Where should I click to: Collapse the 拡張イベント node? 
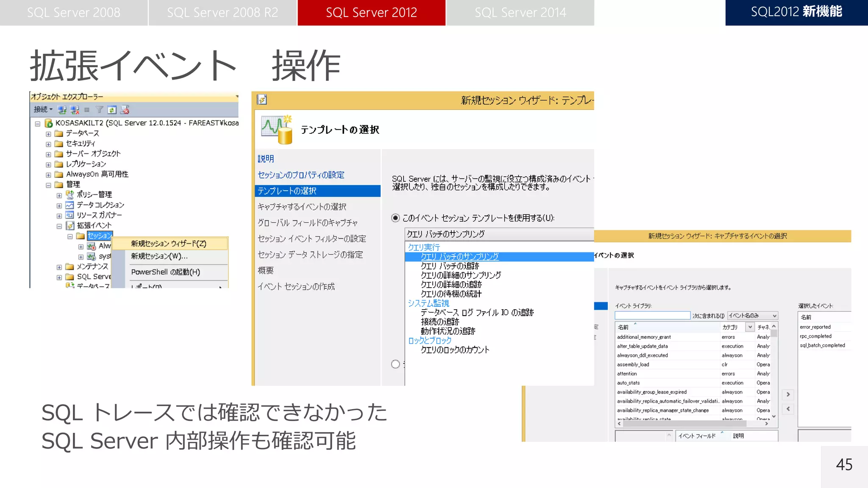(x=59, y=226)
